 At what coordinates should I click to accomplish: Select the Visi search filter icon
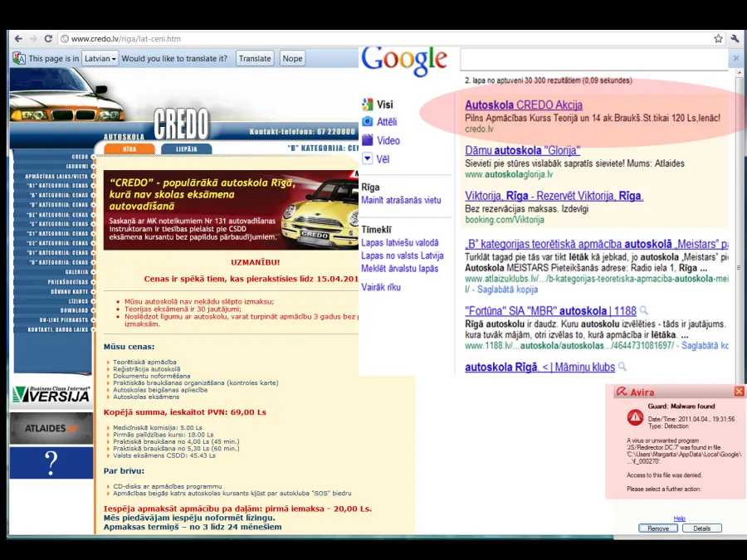click(x=368, y=105)
